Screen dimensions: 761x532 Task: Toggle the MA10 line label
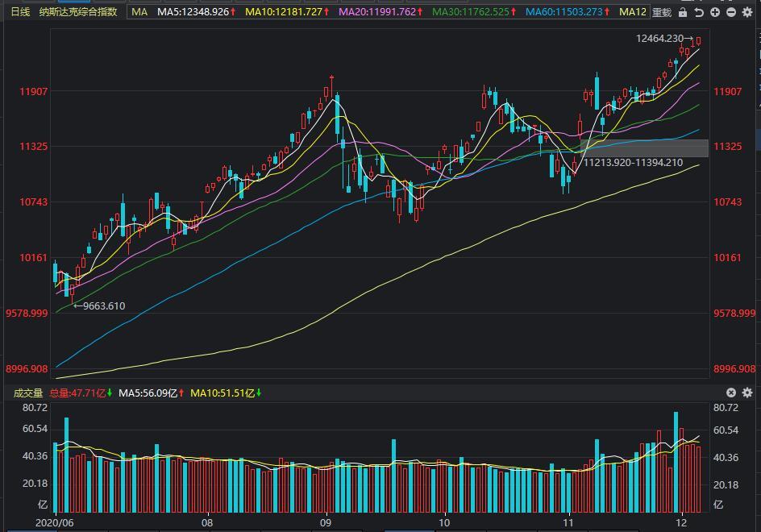[287, 11]
